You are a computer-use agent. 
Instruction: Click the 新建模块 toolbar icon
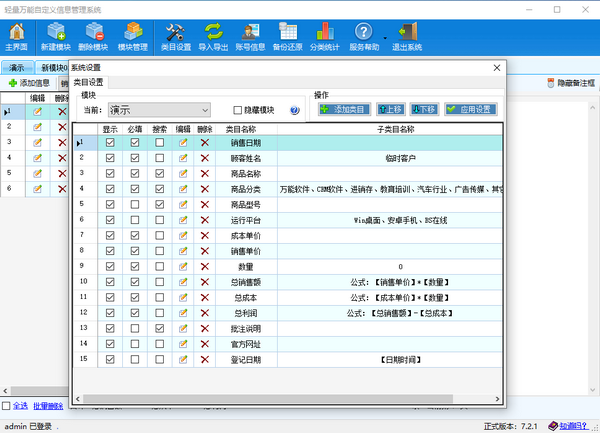[56, 37]
